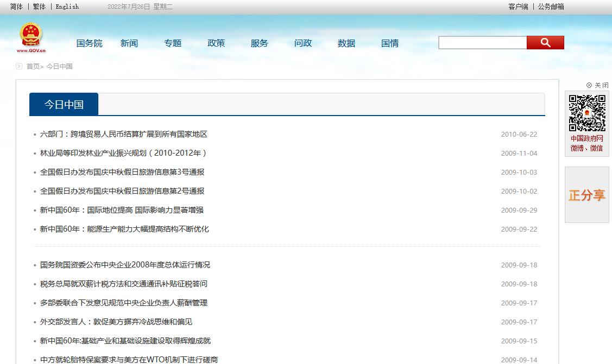Viewport: 612px width, 364px height.
Task: Open the 服务 menu
Action: point(259,43)
